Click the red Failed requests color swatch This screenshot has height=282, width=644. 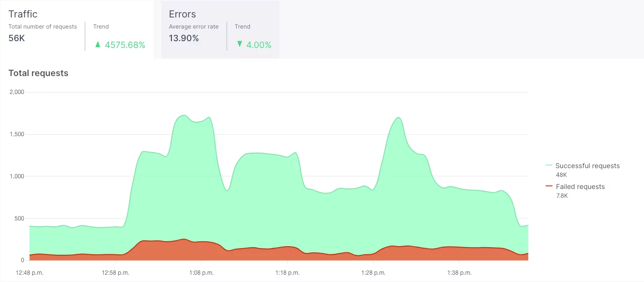point(549,186)
